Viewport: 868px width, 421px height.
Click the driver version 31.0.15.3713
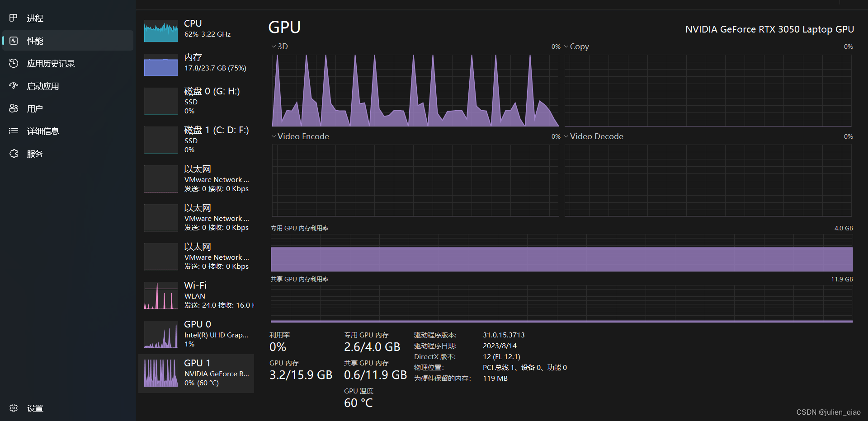(504, 335)
